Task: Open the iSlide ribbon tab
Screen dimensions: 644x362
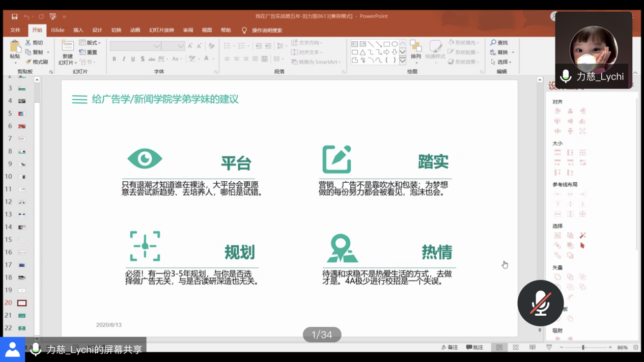Action: 58,30
